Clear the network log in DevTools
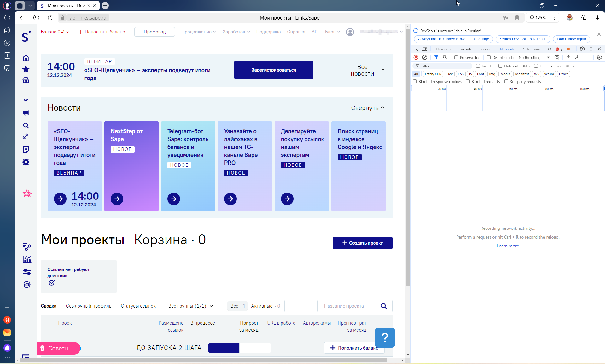This screenshot has width=605, height=364. [425, 57]
